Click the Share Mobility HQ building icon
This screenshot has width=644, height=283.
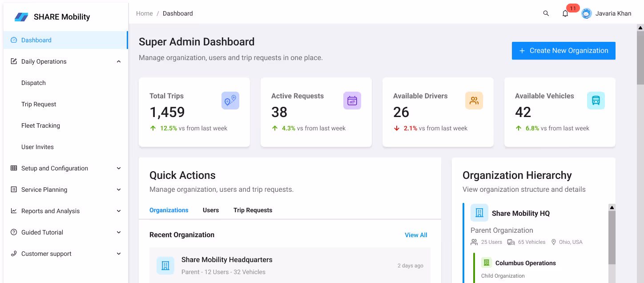click(479, 213)
